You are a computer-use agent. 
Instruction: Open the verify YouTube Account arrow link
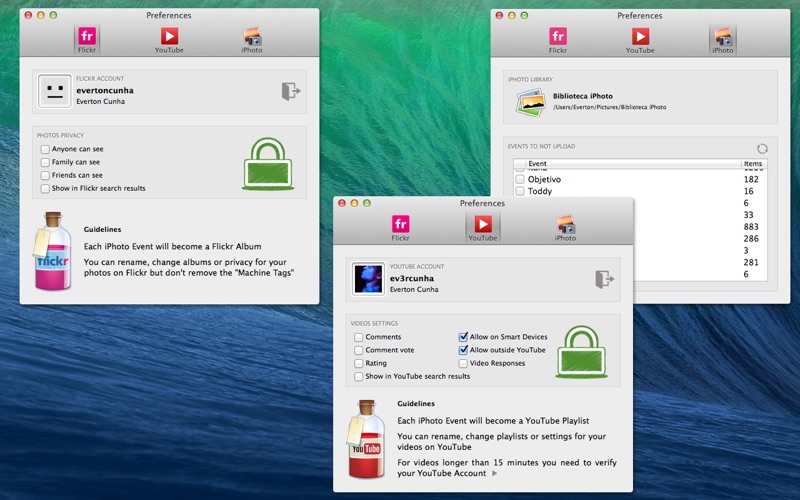pos(494,473)
